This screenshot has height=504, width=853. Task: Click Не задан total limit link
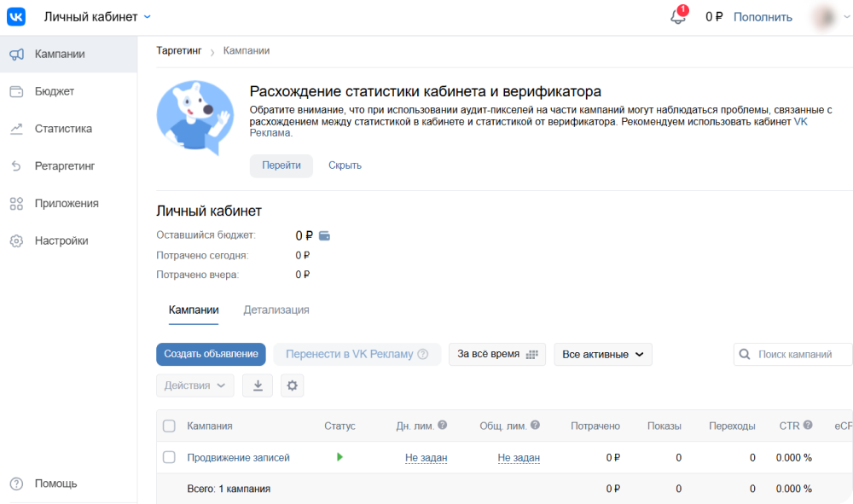coord(519,458)
